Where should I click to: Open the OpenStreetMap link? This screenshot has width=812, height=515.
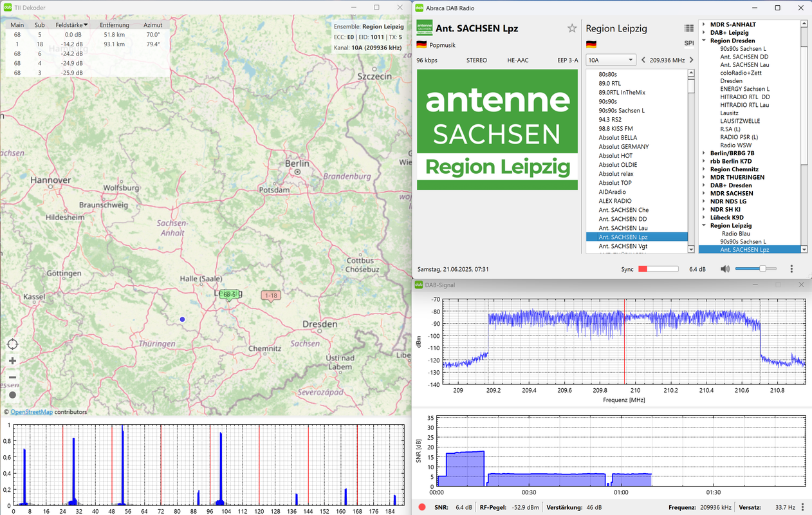point(32,412)
